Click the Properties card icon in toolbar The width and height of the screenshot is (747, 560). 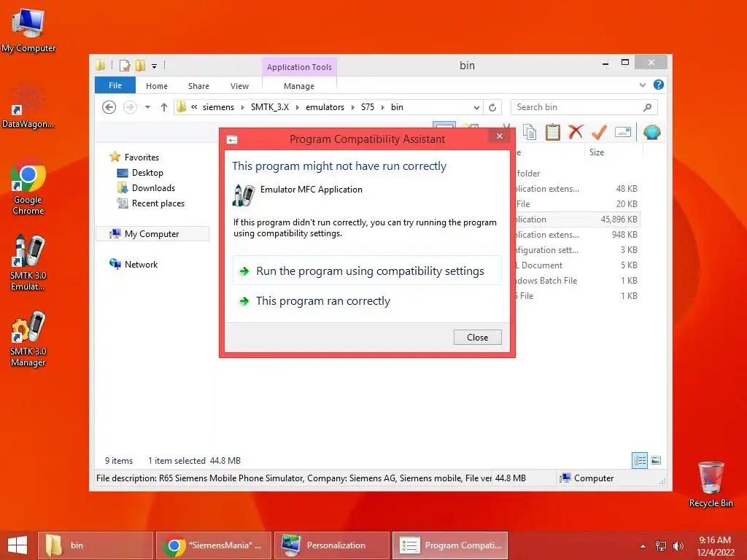pos(623,132)
